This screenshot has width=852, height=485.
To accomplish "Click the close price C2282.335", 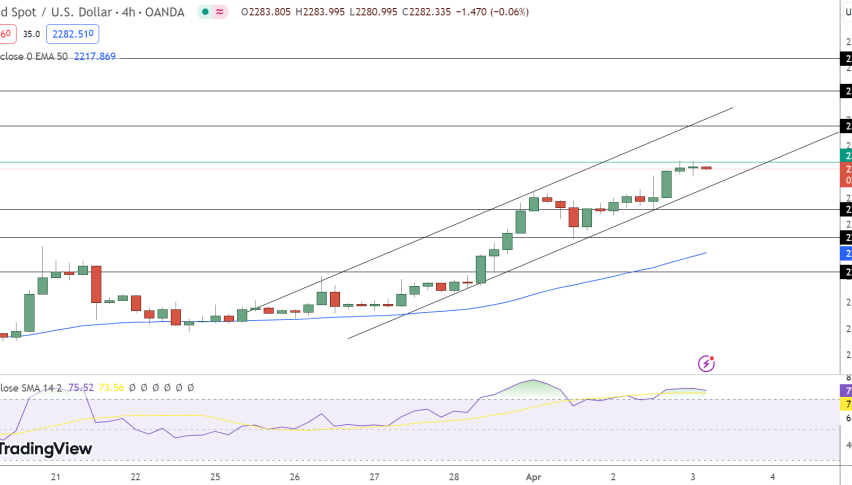I will pos(427,12).
